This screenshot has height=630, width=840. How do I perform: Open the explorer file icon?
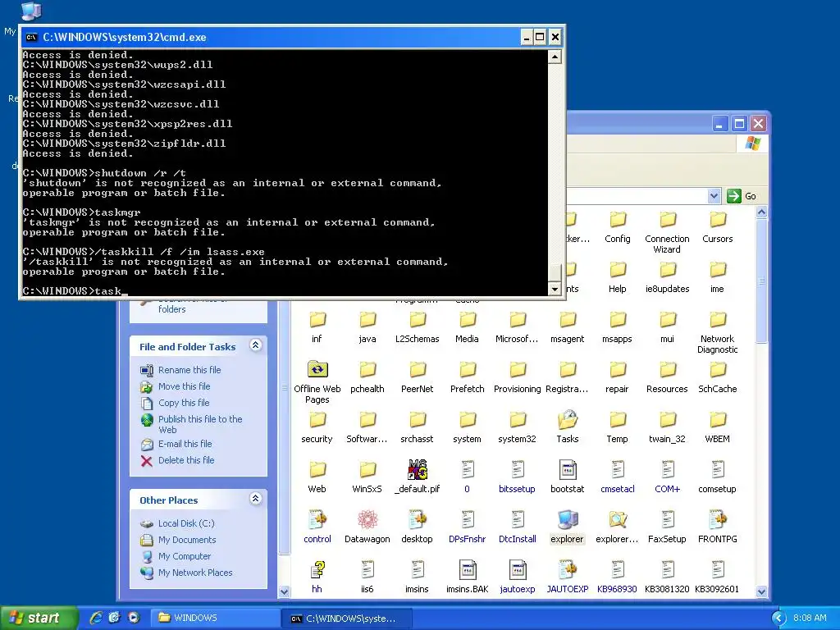click(x=568, y=520)
